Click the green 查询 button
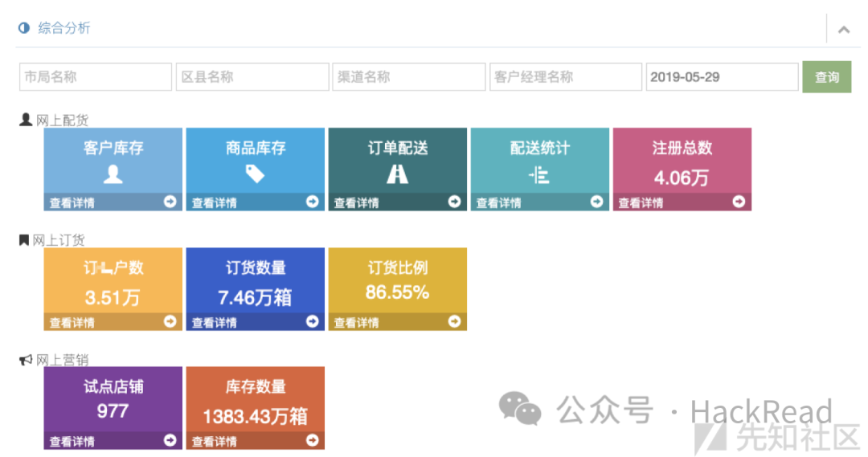The height and width of the screenshot is (457, 868). [x=827, y=77]
